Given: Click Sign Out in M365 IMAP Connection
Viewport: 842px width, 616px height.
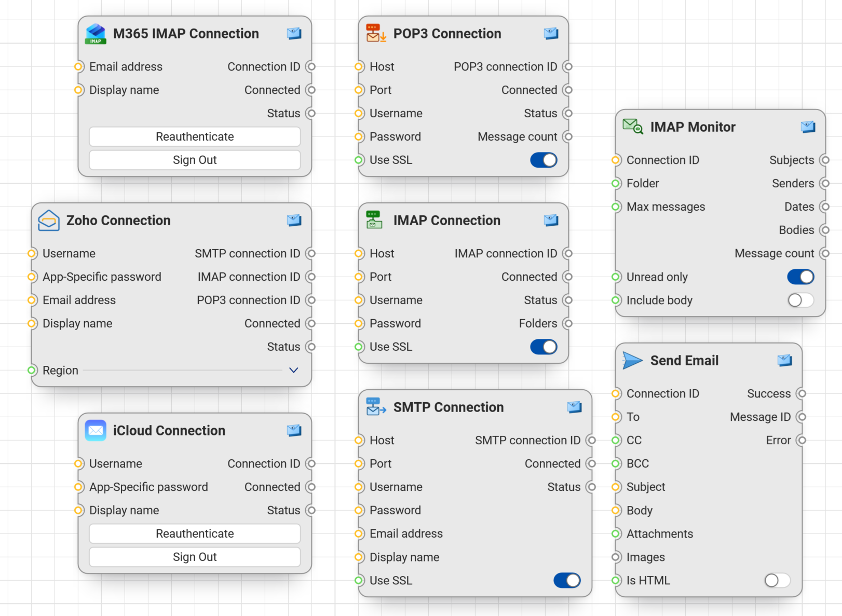Looking at the screenshot, I should pyautogui.click(x=195, y=160).
